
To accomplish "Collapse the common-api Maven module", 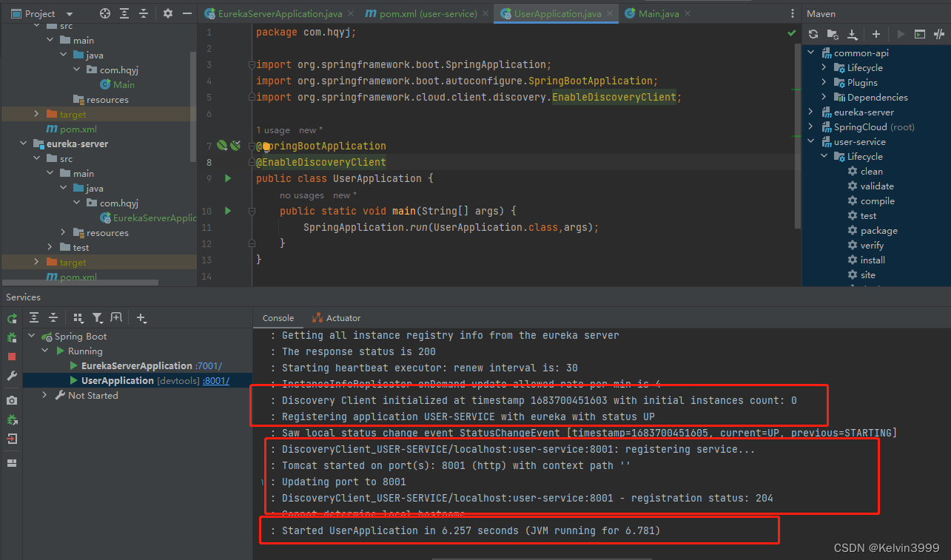I will [x=812, y=53].
